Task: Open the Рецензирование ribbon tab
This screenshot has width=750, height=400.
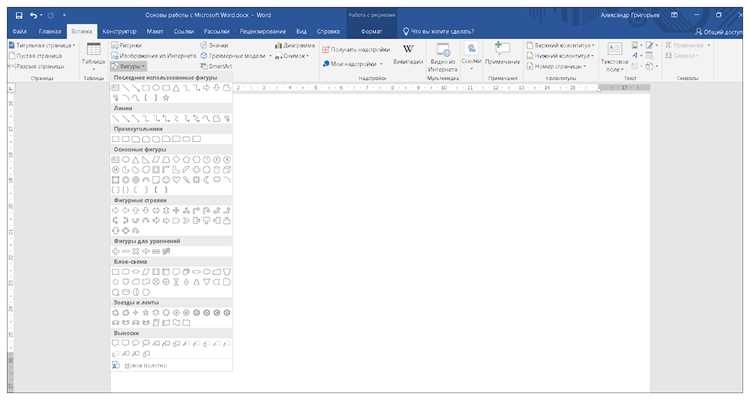Action: coord(263,32)
